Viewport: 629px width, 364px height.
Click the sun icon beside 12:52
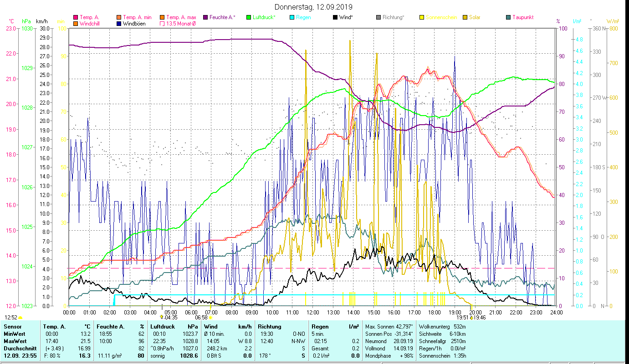(20, 318)
